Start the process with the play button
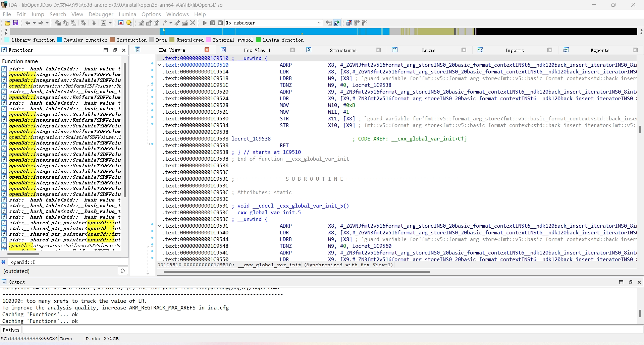The height and width of the screenshot is (345, 644). [205, 23]
